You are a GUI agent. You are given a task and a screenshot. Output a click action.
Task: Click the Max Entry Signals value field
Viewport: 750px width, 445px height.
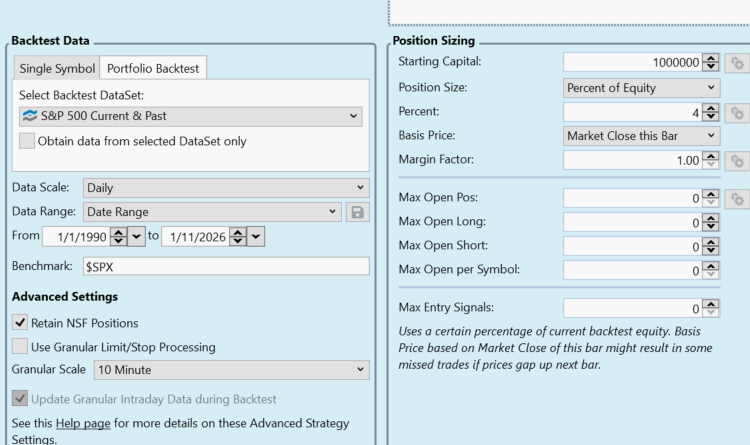tap(632, 309)
